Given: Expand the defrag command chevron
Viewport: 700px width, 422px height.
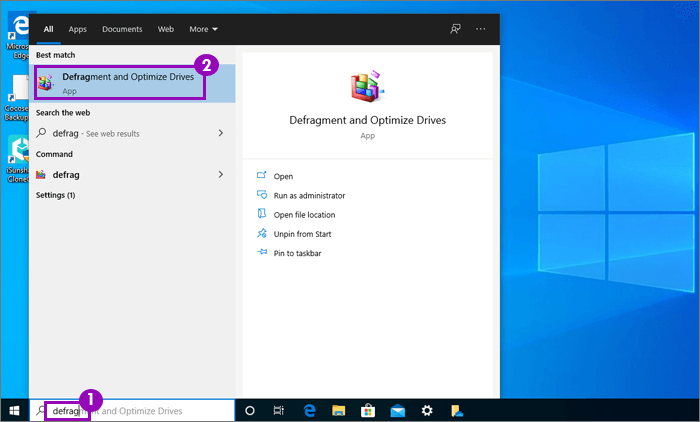Looking at the screenshot, I should (221, 175).
